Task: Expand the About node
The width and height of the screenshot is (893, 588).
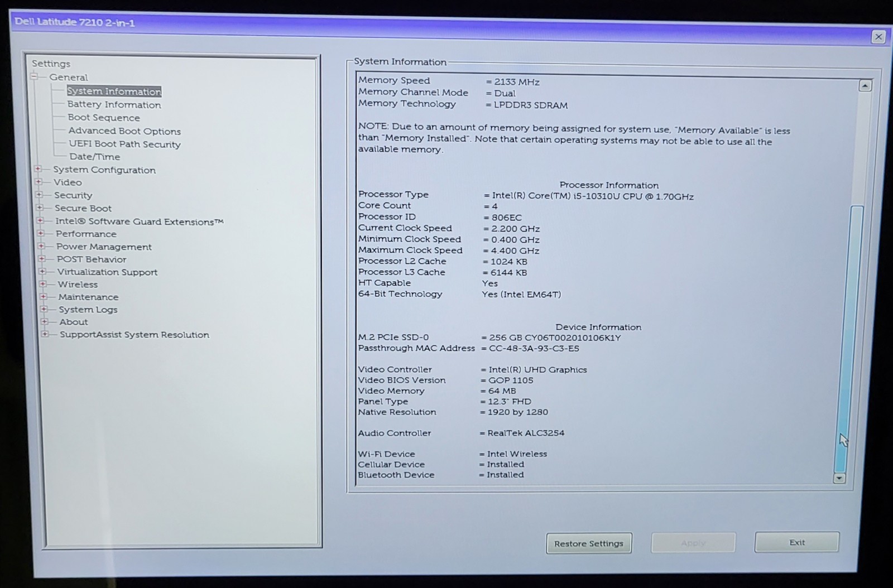Action: (45, 321)
